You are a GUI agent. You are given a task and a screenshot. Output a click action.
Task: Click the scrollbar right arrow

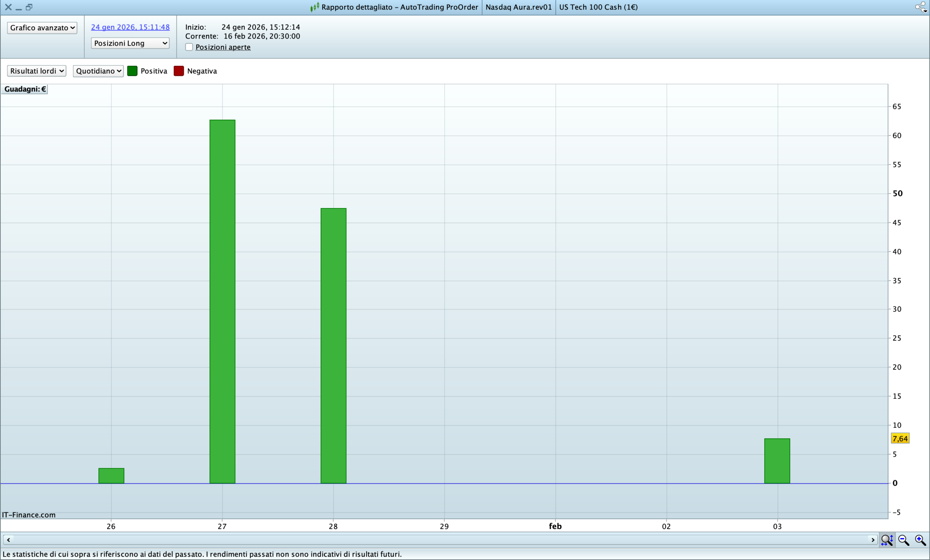pos(873,540)
